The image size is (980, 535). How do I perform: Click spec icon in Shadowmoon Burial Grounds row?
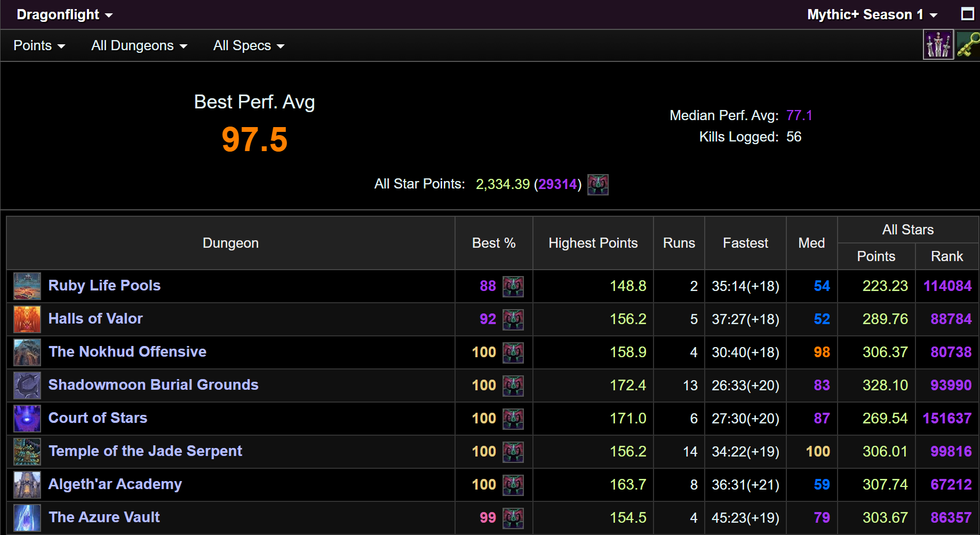[513, 386]
